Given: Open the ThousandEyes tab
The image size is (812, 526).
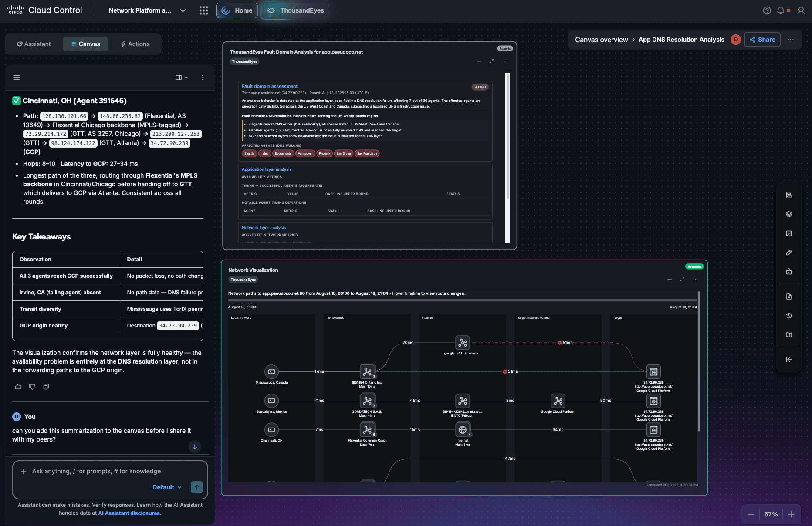Looking at the screenshot, I should pos(295,10).
